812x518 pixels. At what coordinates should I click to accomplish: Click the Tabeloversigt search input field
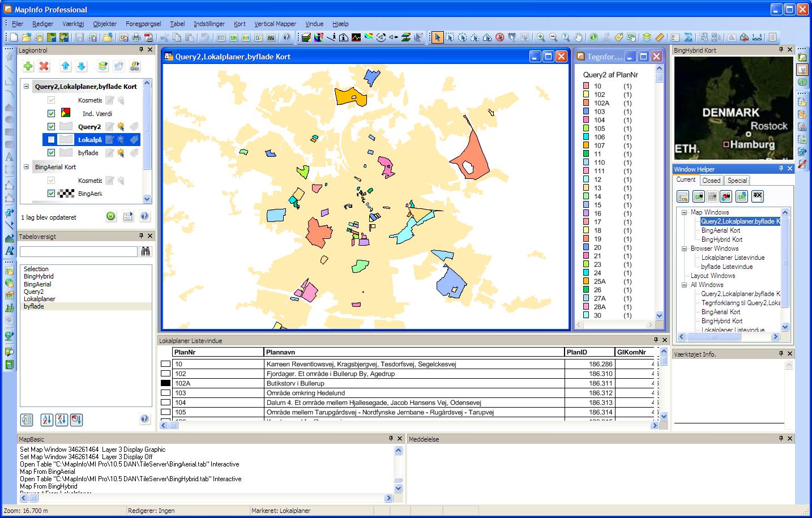point(79,251)
